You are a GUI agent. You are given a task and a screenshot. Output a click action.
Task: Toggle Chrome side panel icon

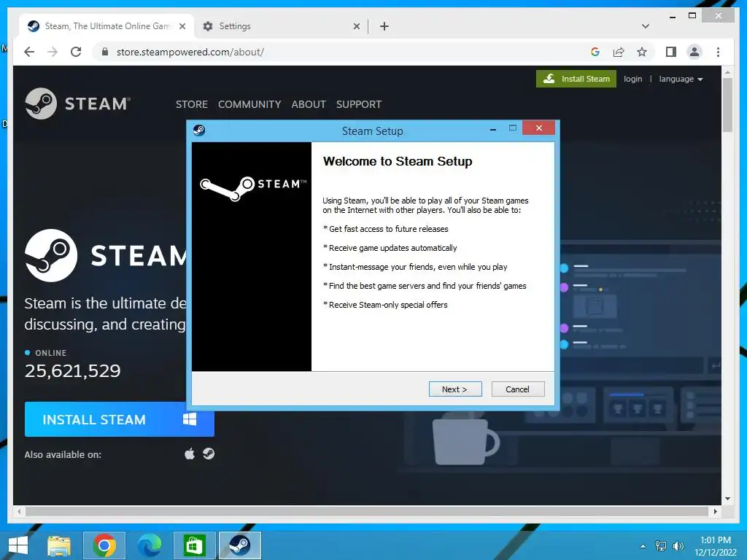[671, 52]
